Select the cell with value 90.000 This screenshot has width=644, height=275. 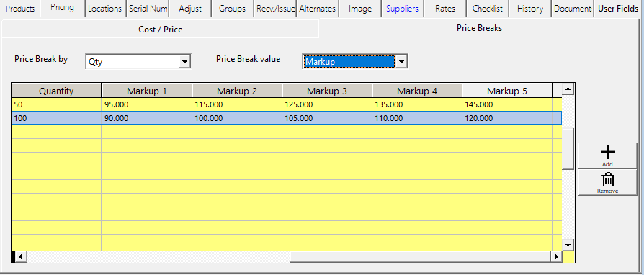(x=147, y=118)
